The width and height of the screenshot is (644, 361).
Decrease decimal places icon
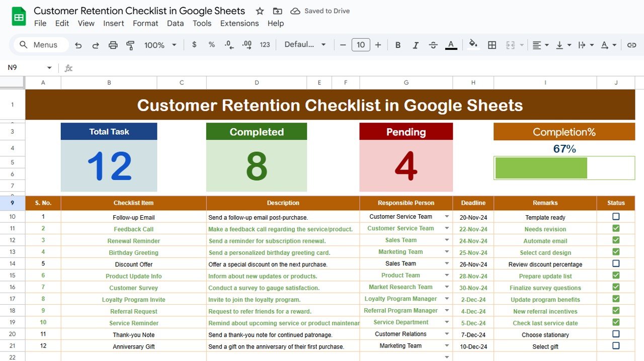click(x=229, y=45)
